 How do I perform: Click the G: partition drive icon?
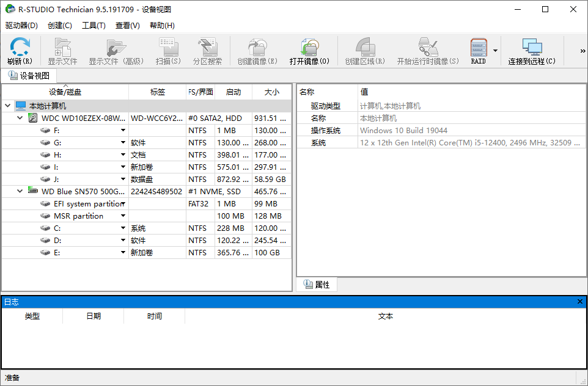pyautogui.click(x=45, y=143)
